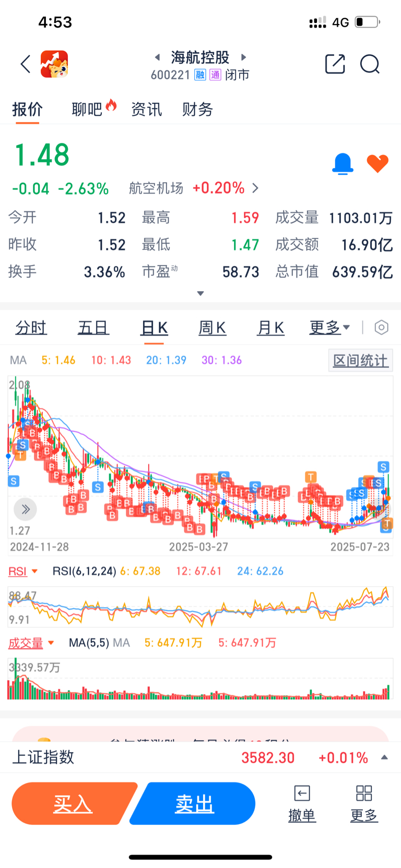Go to previous stock with left triangle
This screenshot has height=868, width=401.
coord(157,57)
